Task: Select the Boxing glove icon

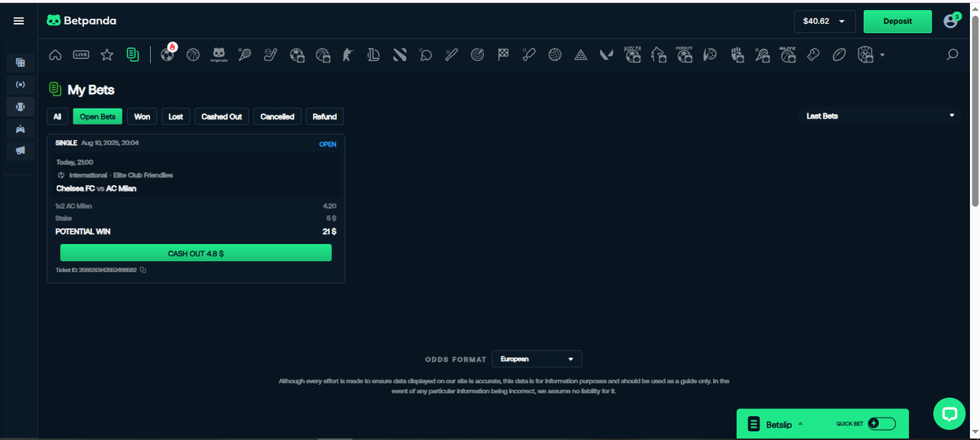Action: click(814, 55)
